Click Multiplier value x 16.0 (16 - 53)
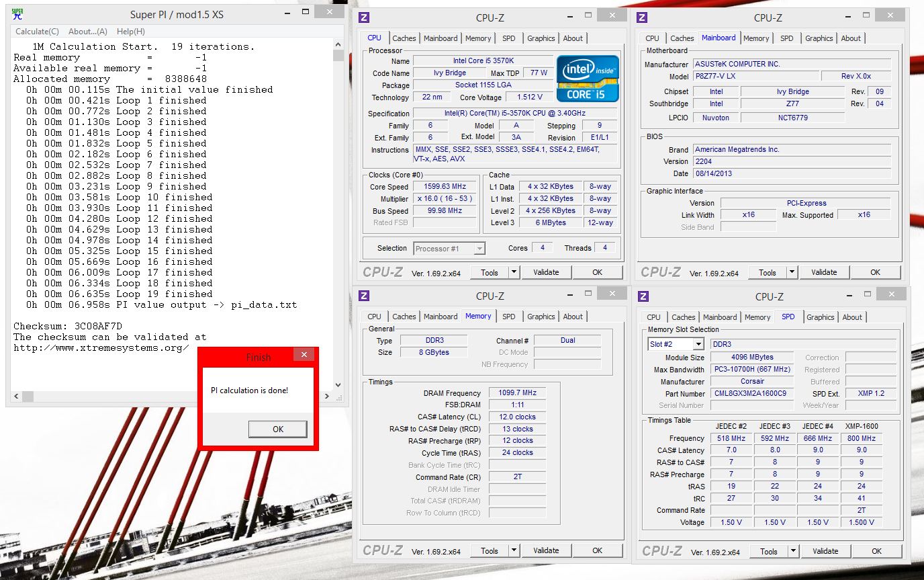The image size is (924, 580). coord(445,199)
